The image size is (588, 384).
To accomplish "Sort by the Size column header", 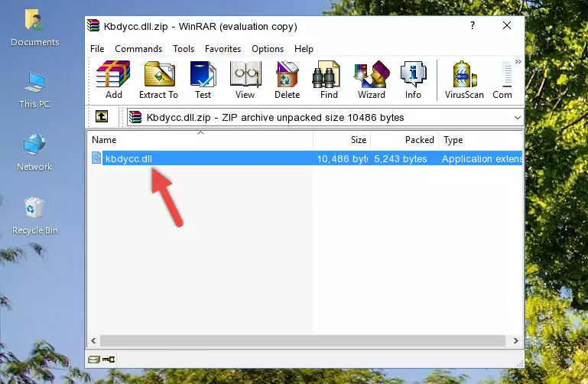I will 342,140.
